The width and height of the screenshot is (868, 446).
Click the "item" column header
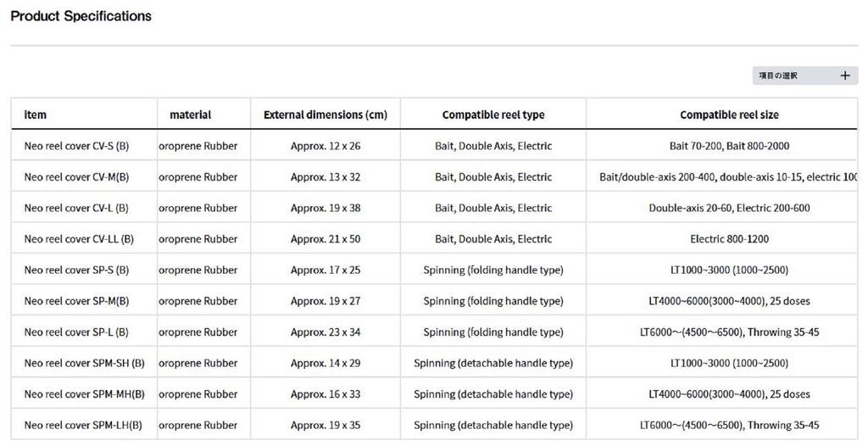pos(36,114)
